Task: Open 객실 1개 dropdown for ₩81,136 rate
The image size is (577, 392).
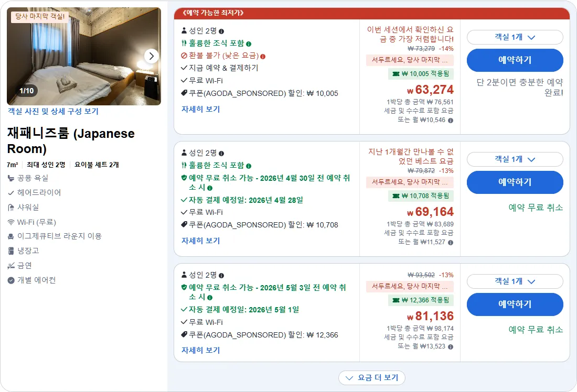Action: click(515, 281)
